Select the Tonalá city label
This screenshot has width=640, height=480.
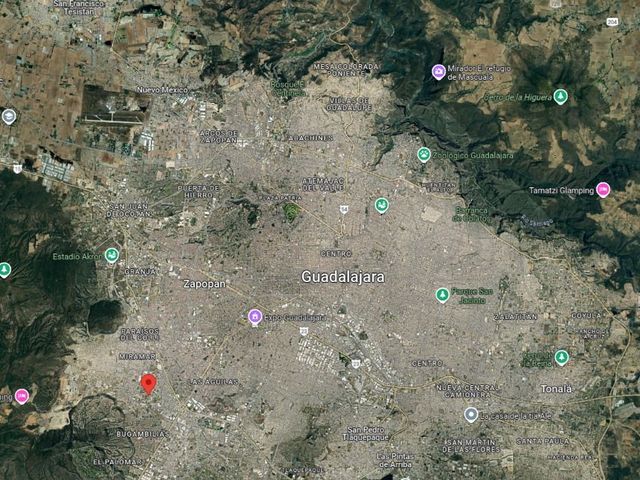pos(556,389)
